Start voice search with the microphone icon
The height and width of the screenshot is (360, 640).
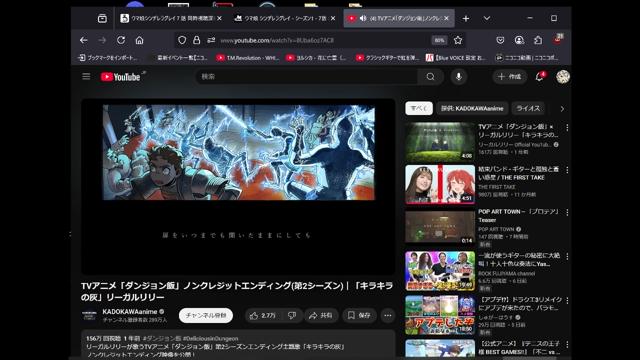click(459, 77)
